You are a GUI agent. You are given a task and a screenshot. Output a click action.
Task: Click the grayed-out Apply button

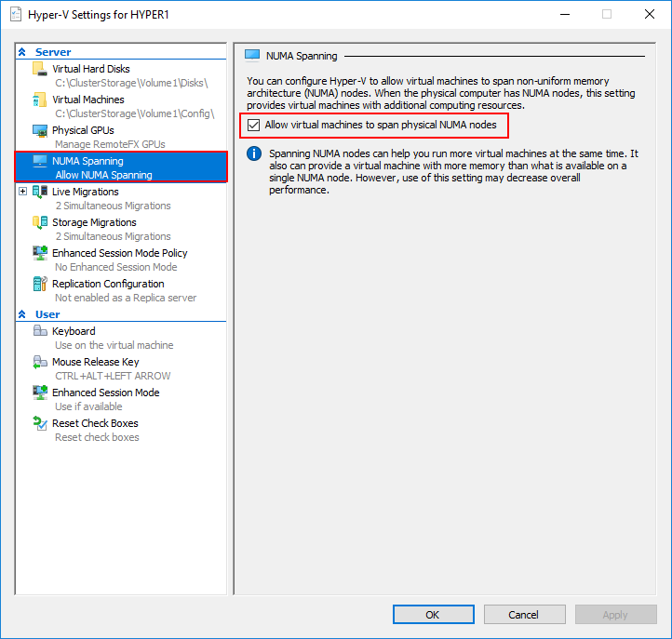(x=616, y=615)
